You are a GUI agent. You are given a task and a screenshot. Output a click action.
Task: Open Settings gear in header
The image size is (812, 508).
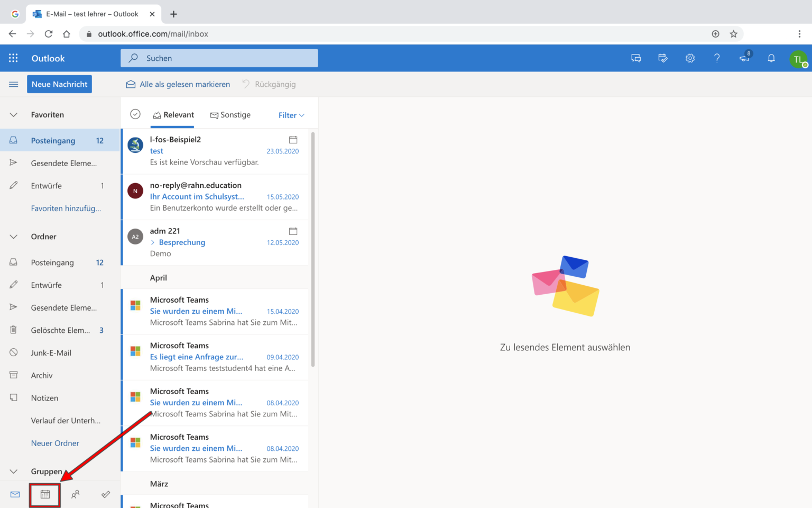[x=690, y=58]
